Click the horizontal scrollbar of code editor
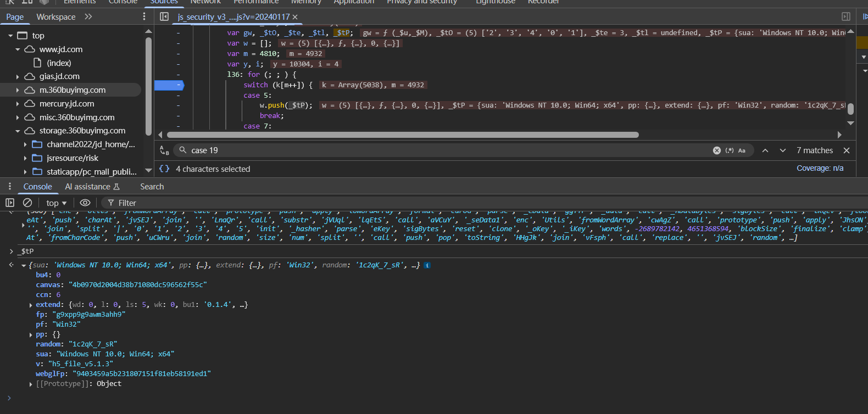Image resolution: width=868 pixels, height=414 pixels. coord(402,135)
